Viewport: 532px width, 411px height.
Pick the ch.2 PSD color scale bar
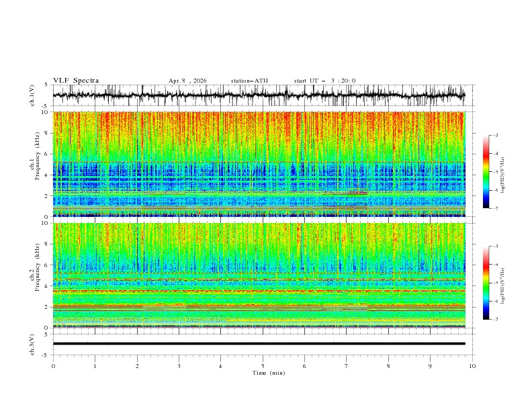tap(486, 283)
